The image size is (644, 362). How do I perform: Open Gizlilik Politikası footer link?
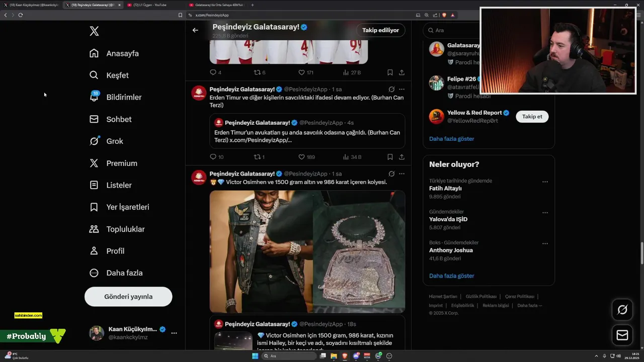[x=481, y=297]
